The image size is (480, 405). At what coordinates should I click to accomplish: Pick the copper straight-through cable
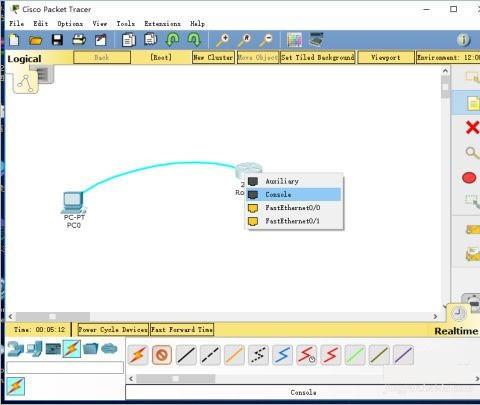coord(186,355)
